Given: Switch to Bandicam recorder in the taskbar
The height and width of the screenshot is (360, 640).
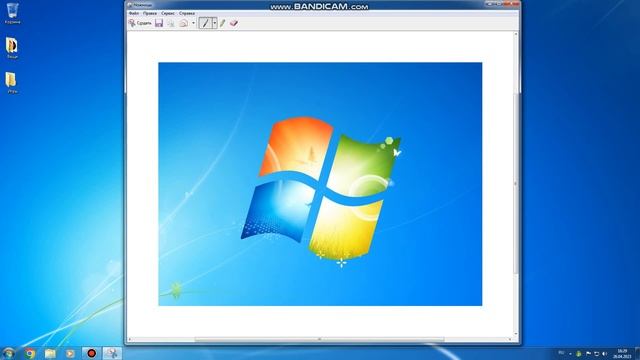Looking at the screenshot, I should tap(91, 353).
